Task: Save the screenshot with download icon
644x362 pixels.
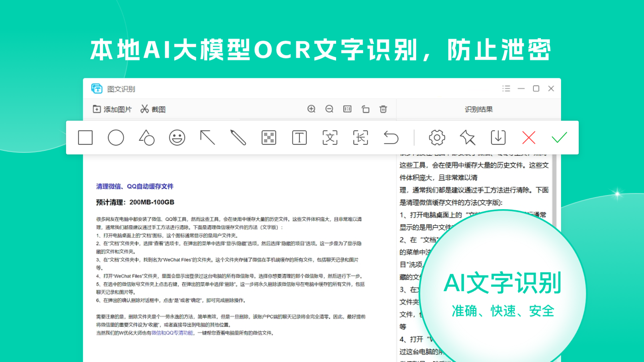Action: [x=498, y=137]
